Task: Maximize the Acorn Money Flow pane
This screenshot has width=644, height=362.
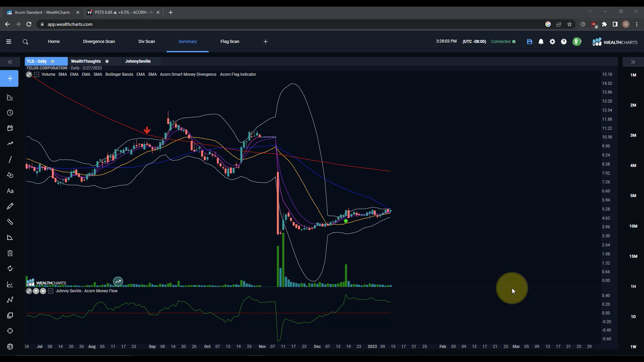Action: (29, 291)
